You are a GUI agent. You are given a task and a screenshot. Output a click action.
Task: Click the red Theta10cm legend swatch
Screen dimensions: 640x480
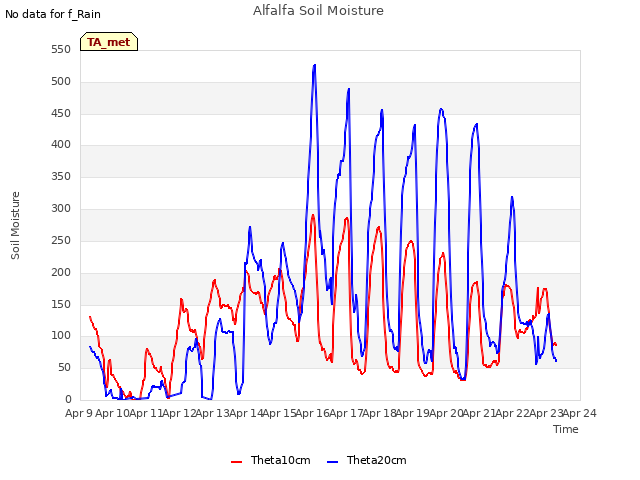click(x=236, y=462)
